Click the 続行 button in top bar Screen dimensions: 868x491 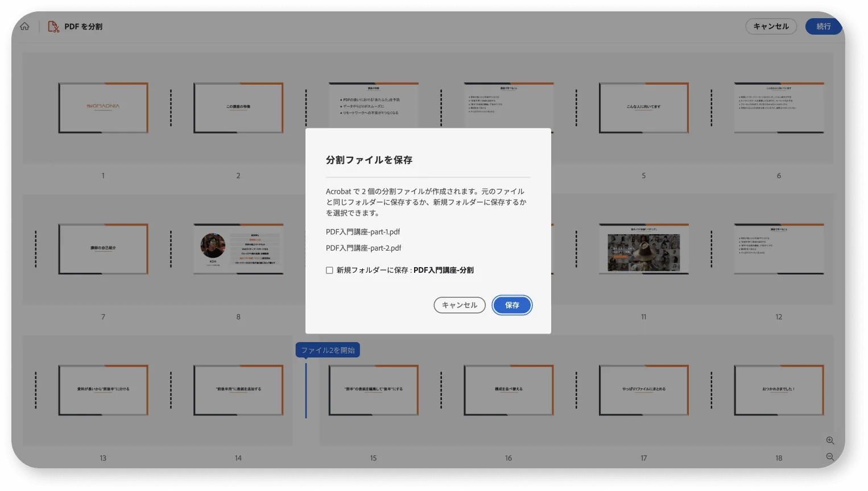(823, 26)
